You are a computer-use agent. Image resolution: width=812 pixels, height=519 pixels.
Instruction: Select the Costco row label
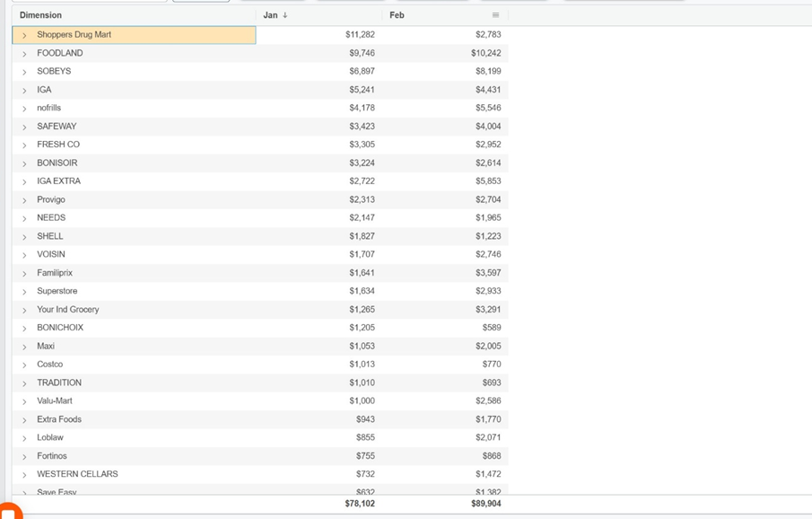coord(49,364)
